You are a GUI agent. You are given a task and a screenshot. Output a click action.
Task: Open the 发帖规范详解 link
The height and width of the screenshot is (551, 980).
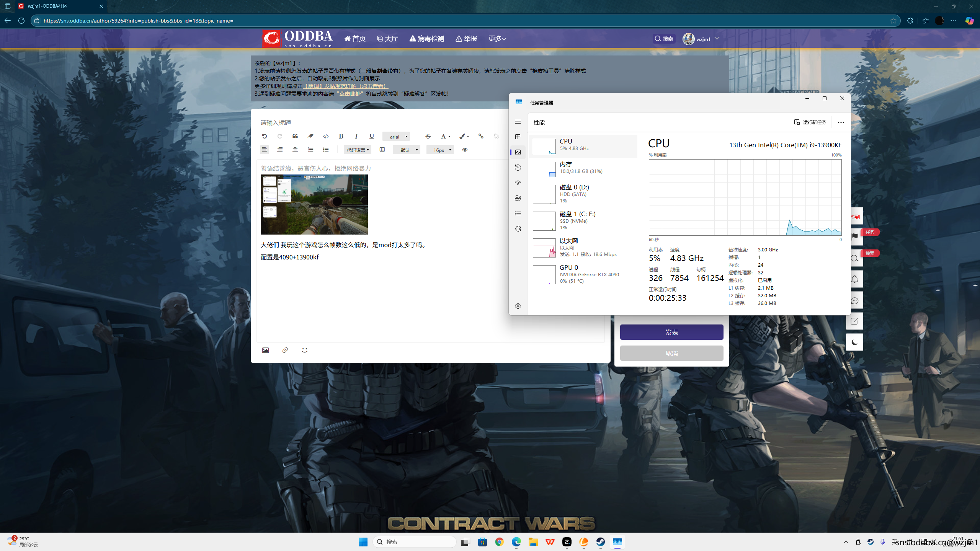pos(345,86)
